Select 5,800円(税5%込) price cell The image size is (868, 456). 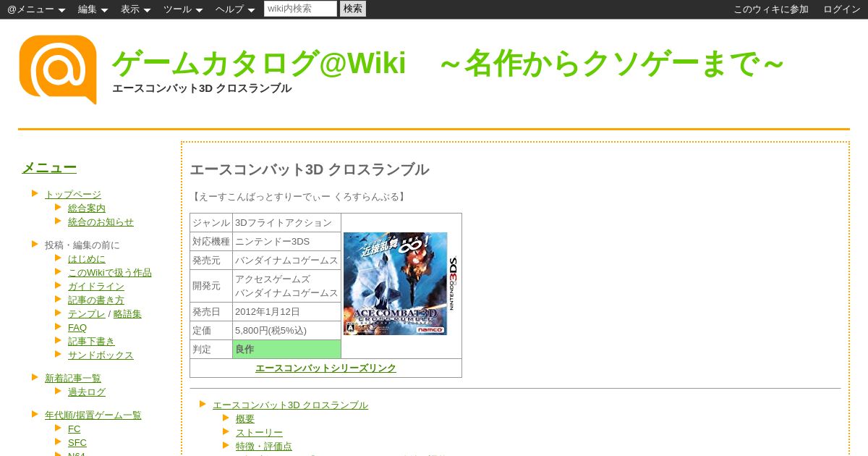click(x=286, y=330)
